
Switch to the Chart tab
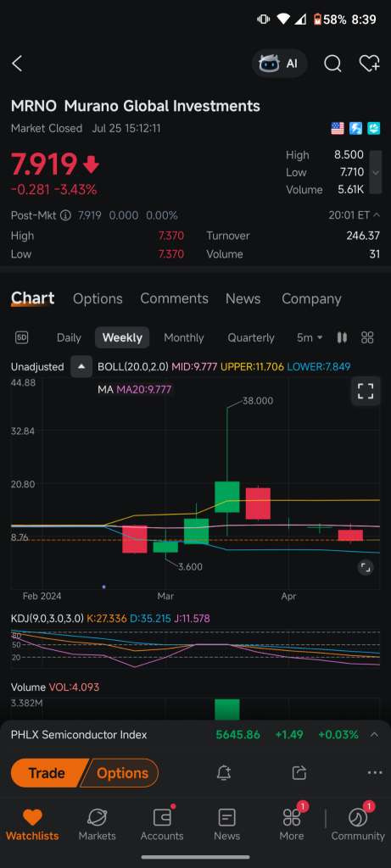pos(33,298)
